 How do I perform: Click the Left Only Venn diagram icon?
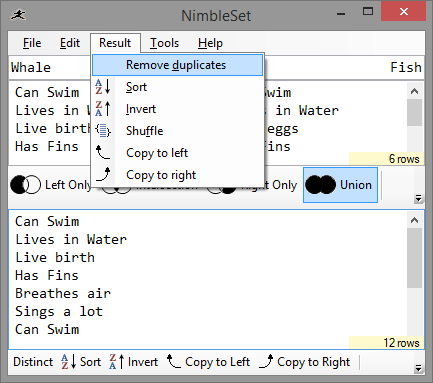click(26, 184)
